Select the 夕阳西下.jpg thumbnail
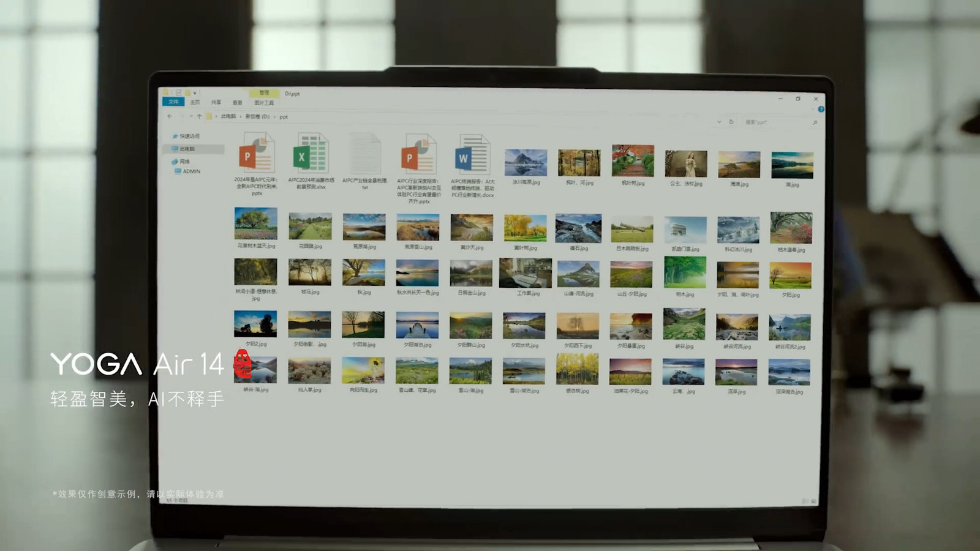Image resolution: width=980 pixels, height=551 pixels. tap(578, 326)
